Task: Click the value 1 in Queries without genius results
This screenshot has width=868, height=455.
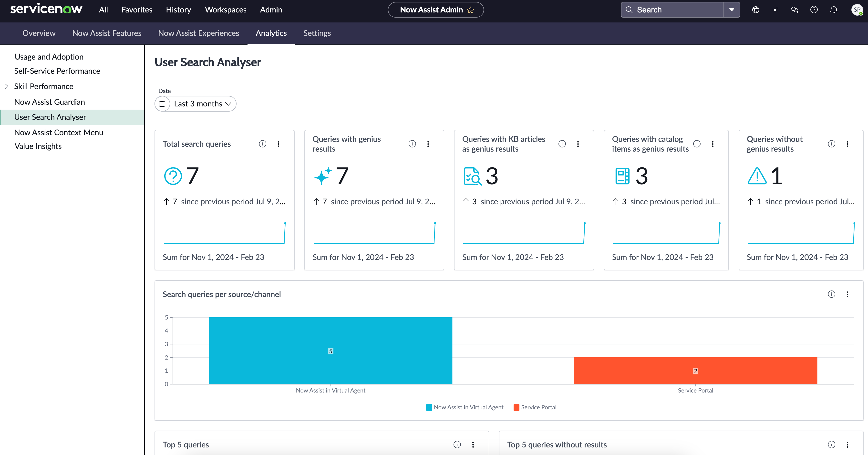Action: [x=776, y=176]
